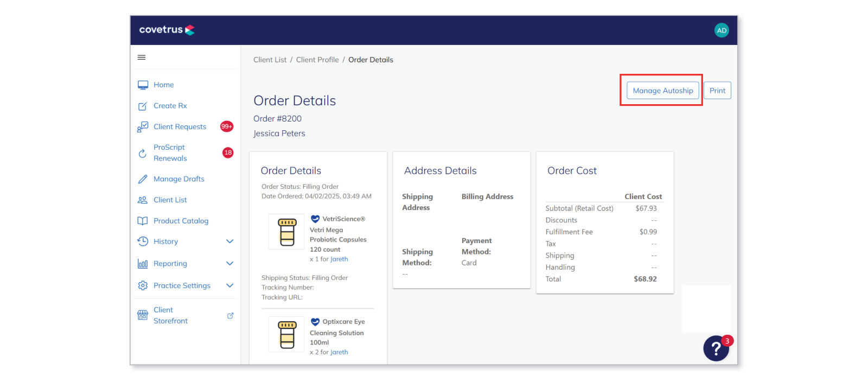Viewport: 868px width, 382px height.
Task: Click the Order #8200 text
Action: pos(277,119)
